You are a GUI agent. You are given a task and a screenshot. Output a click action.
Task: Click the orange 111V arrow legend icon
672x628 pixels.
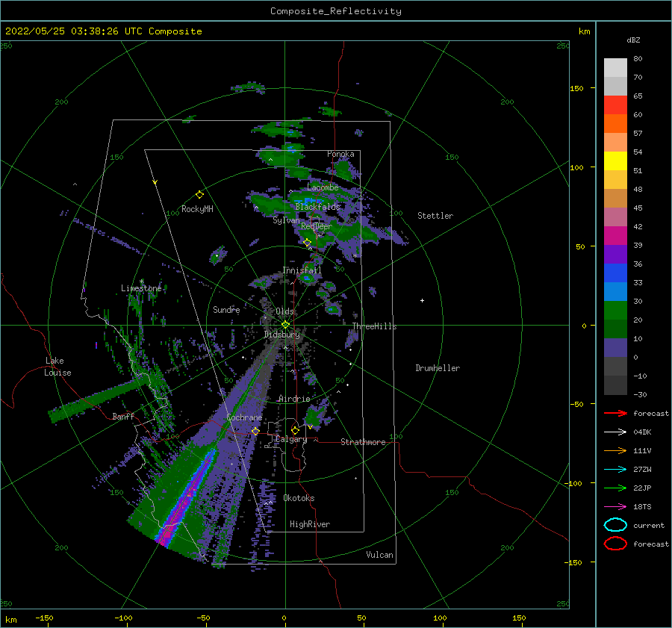(615, 450)
